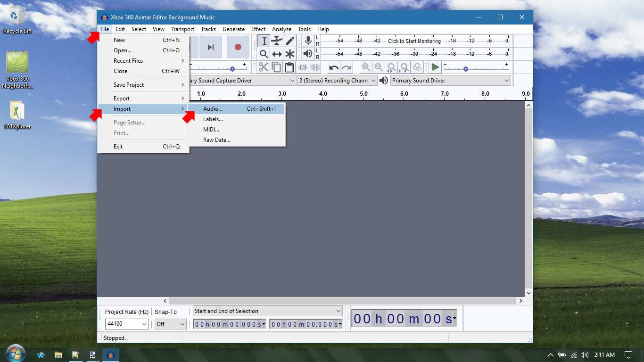Screen dimensions: 644x362
Task: Click the Zoom Out icon
Action: pyautogui.click(x=379, y=67)
